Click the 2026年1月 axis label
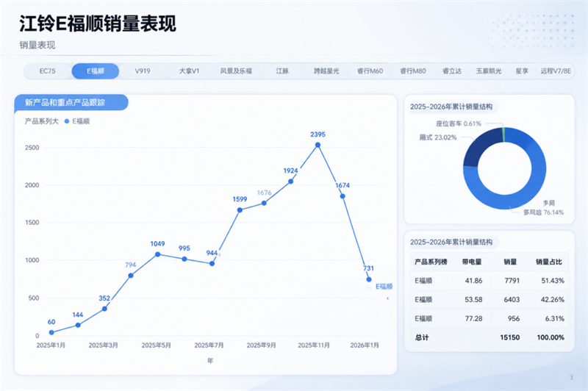 click(365, 345)
